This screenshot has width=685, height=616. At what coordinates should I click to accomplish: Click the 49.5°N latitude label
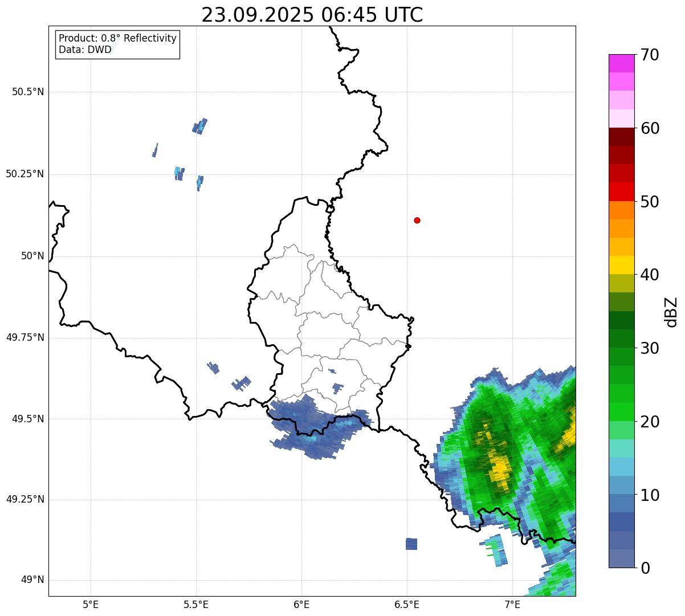tap(28, 419)
